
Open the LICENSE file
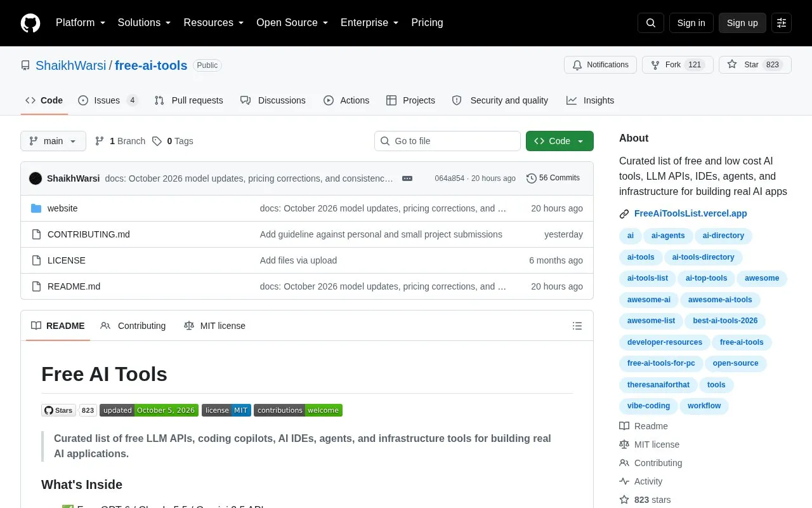pos(67,260)
